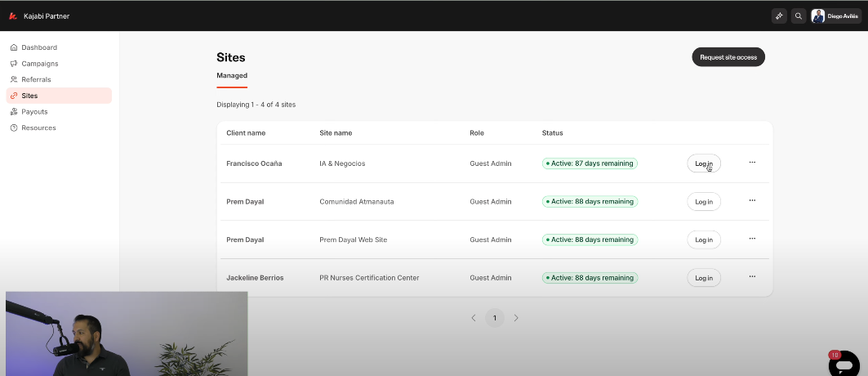Click the Kajabi logo icon
The width and height of the screenshot is (868, 376).
[x=13, y=16]
